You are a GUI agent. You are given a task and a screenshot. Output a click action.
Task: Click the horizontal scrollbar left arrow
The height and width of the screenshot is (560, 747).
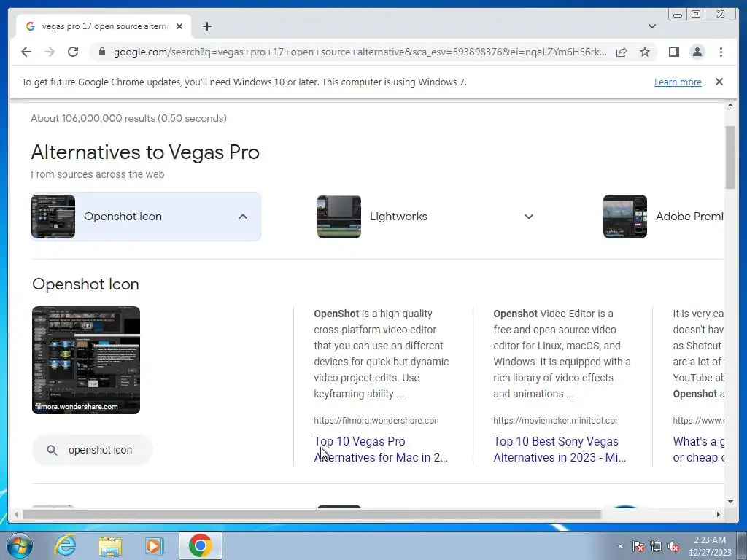pyautogui.click(x=16, y=514)
